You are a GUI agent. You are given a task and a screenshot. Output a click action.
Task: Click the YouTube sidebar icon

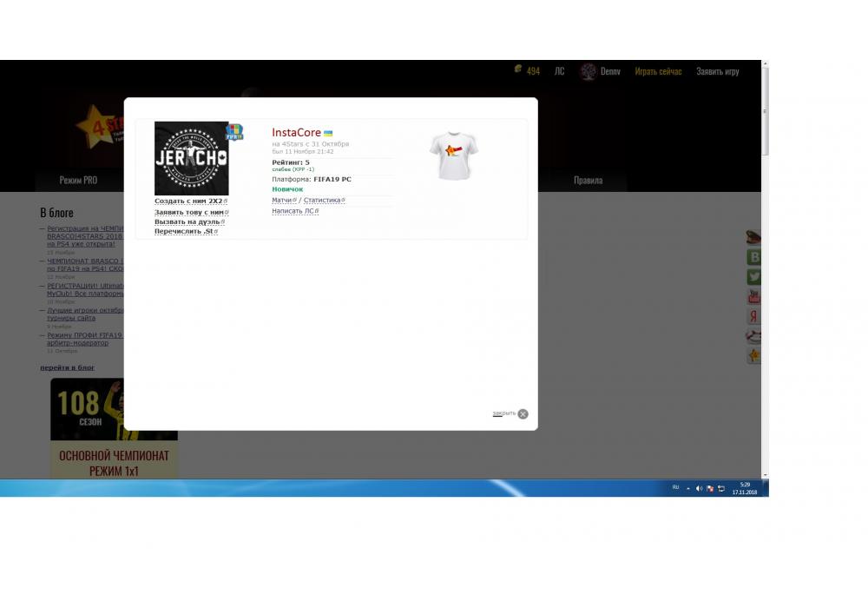pos(754,297)
